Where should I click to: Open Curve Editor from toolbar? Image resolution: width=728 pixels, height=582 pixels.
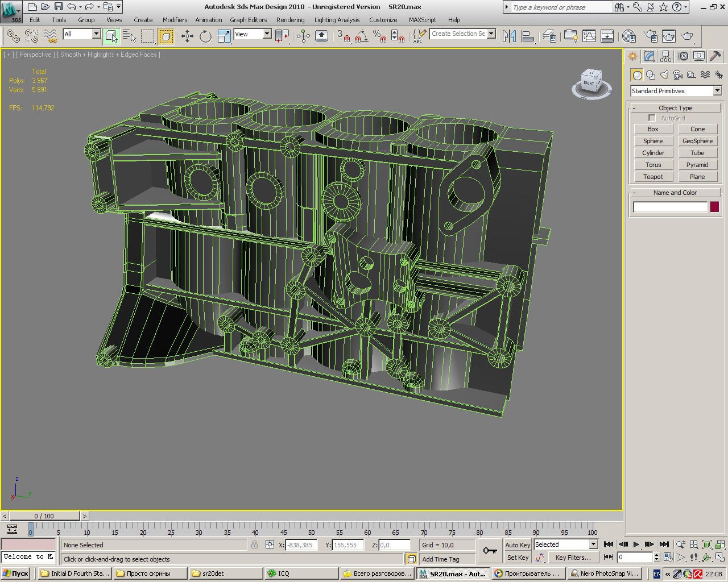(x=589, y=36)
